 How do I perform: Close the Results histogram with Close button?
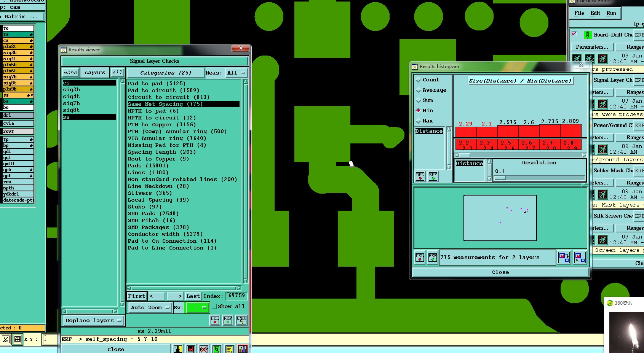pyautogui.click(x=500, y=272)
